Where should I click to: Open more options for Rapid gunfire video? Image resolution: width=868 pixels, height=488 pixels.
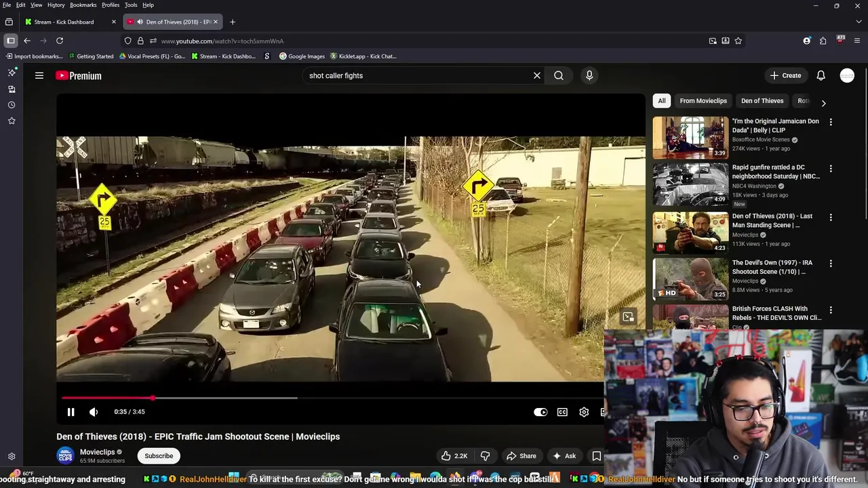[831, 168]
